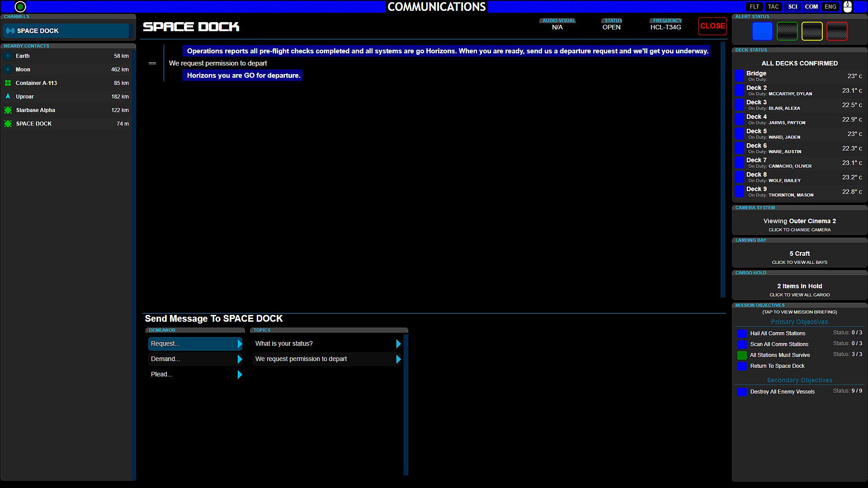Select the Container A-113 green grid icon

[x=8, y=83]
